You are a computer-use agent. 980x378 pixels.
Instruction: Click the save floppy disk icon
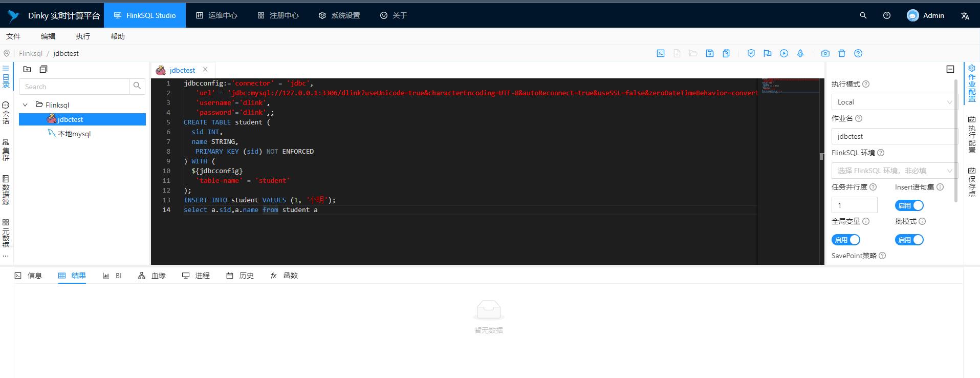tap(710, 53)
